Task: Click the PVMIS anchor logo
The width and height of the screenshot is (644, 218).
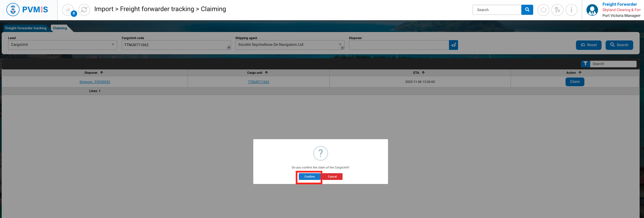Action: [13, 10]
